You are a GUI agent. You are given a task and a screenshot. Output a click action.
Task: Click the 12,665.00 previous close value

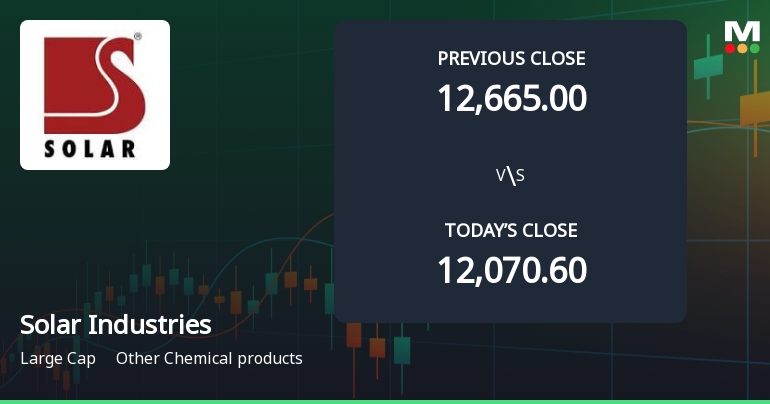click(x=512, y=98)
